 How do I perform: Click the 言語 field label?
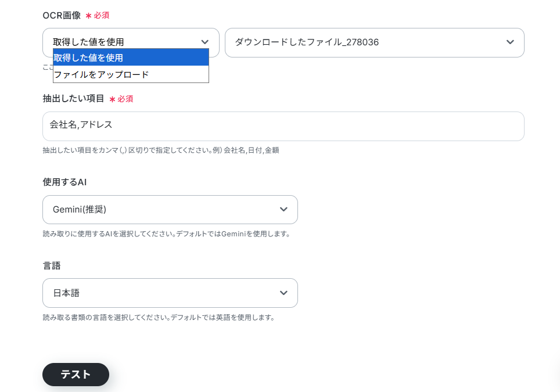52,265
